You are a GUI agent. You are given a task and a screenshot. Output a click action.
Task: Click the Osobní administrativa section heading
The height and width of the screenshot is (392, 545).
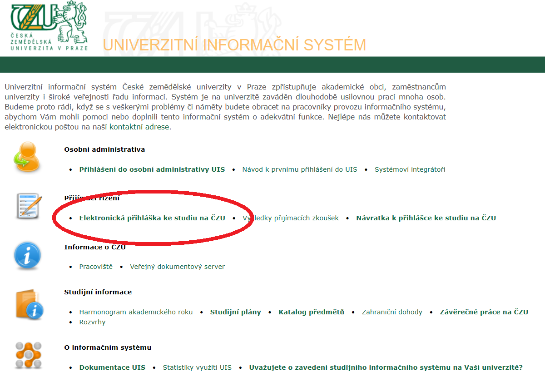point(104,149)
